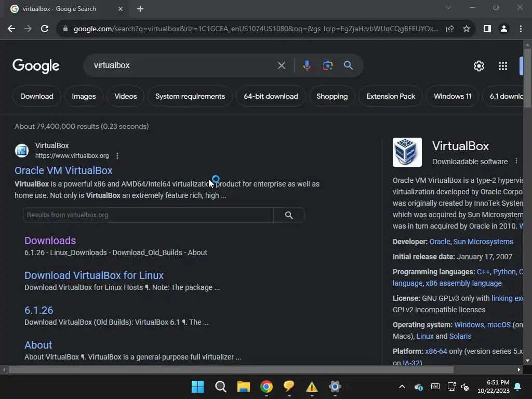Click the C++ programming language link
532x399 pixels.
pos(483,272)
